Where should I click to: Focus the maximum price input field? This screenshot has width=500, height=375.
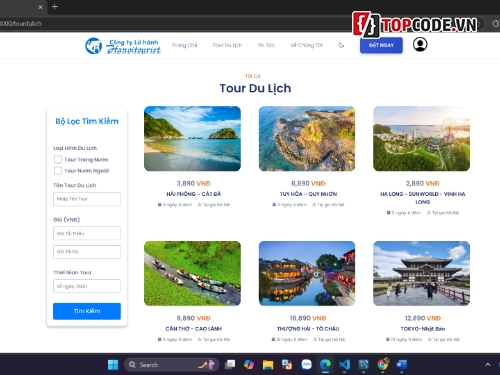point(87,252)
